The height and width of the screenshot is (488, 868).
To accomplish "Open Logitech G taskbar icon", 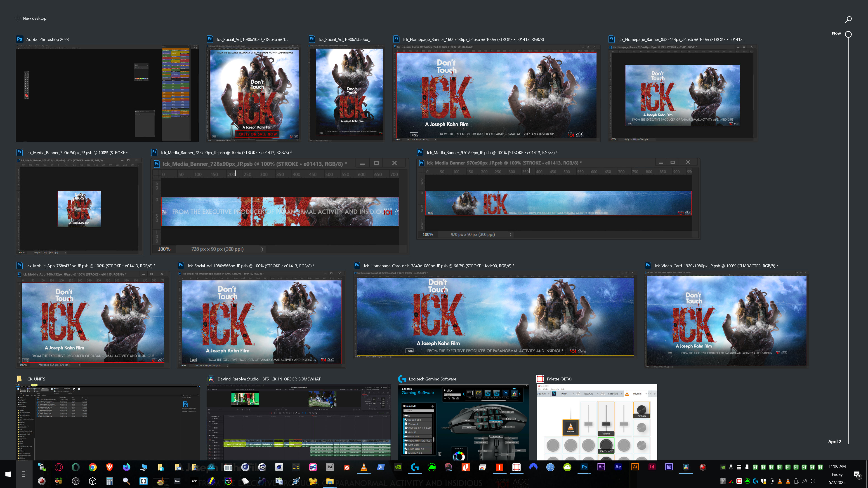I will pyautogui.click(x=415, y=467).
